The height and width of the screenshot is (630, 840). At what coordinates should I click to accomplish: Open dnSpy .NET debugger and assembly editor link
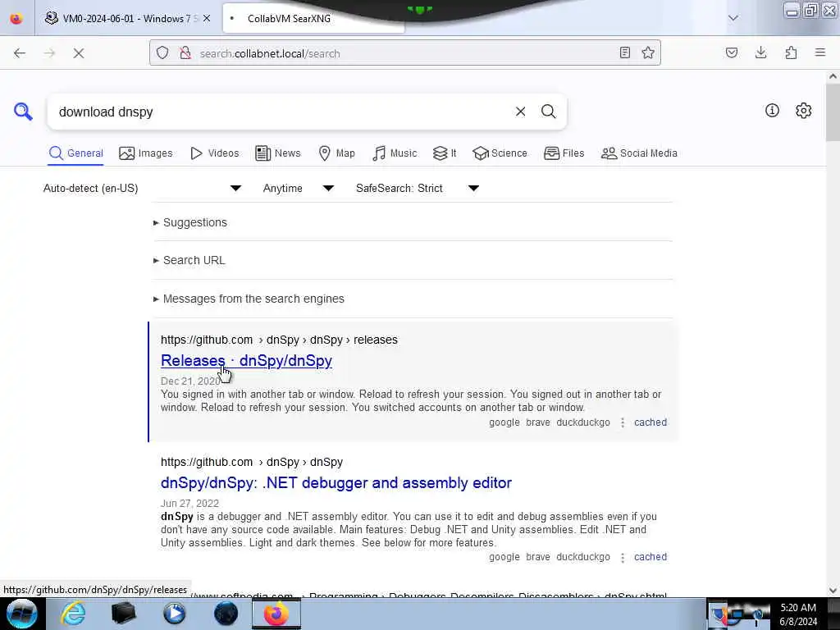[336, 482]
